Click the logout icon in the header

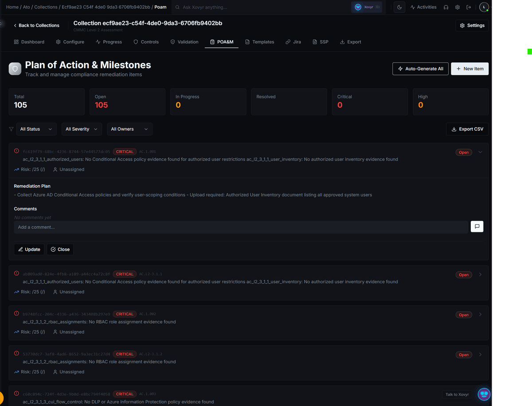pyautogui.click(x=469, y=7)
